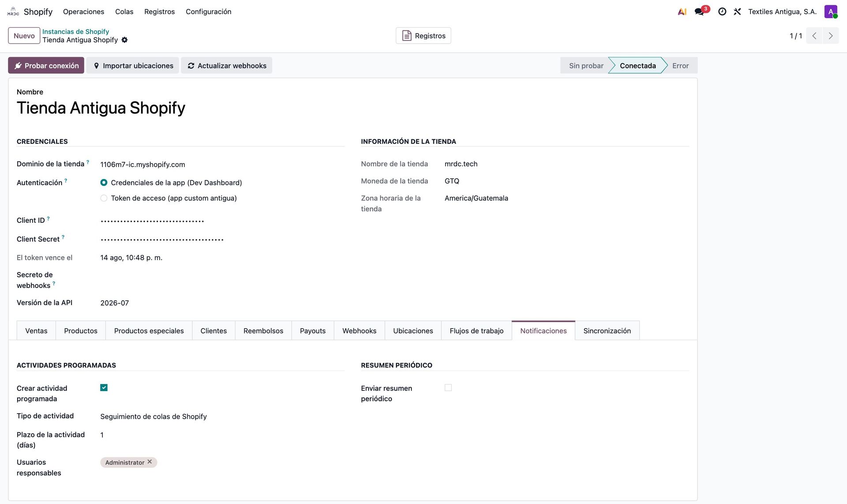
Task: Show help for Dominio de la tienda
Action: click(88, 162)
